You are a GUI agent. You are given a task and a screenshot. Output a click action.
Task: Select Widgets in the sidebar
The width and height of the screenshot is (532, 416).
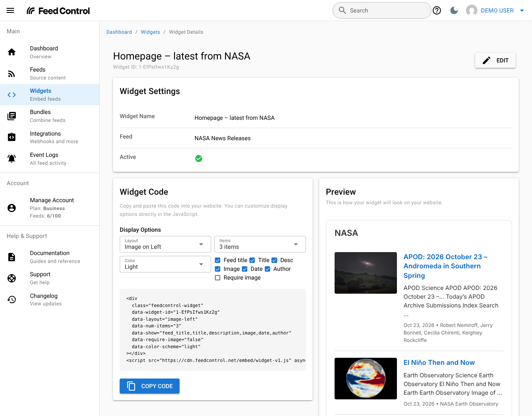pos(50,95)
